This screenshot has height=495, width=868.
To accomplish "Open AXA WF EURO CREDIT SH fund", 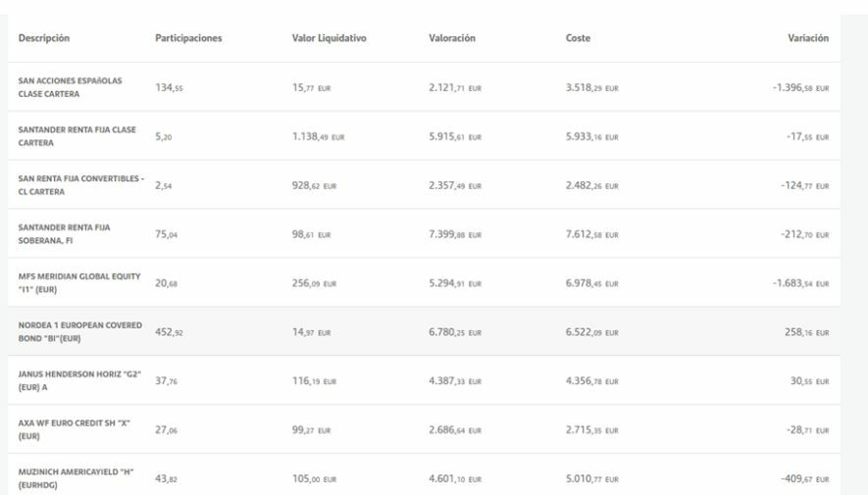I will [75, 429].
